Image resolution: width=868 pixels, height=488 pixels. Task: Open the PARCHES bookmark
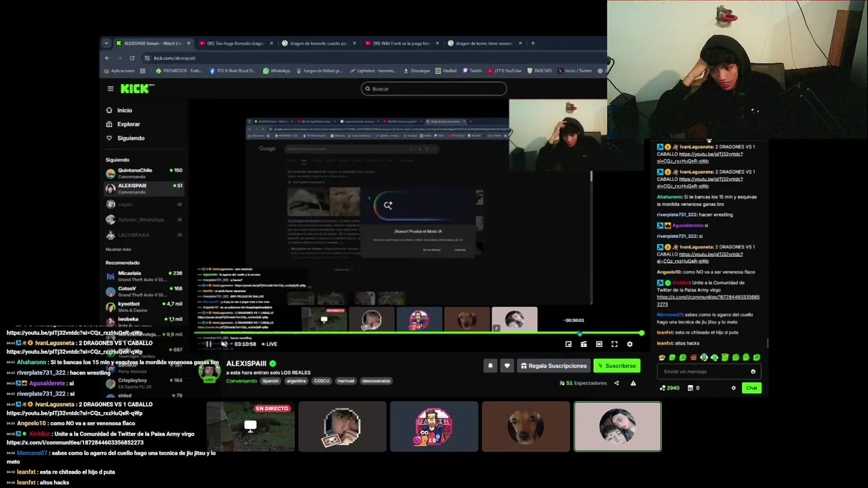tap(539, 70)
